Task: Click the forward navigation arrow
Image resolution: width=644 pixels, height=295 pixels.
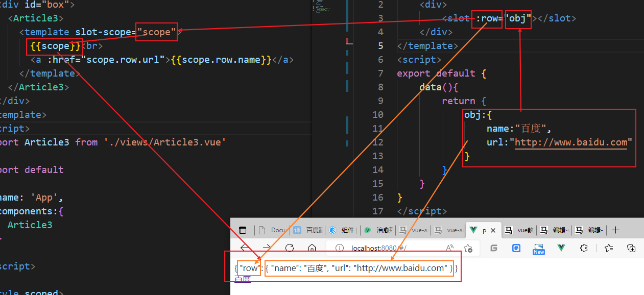Action: 266,248
